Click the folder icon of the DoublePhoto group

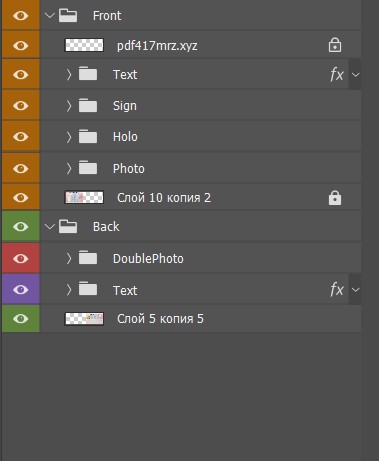[88, 258]
